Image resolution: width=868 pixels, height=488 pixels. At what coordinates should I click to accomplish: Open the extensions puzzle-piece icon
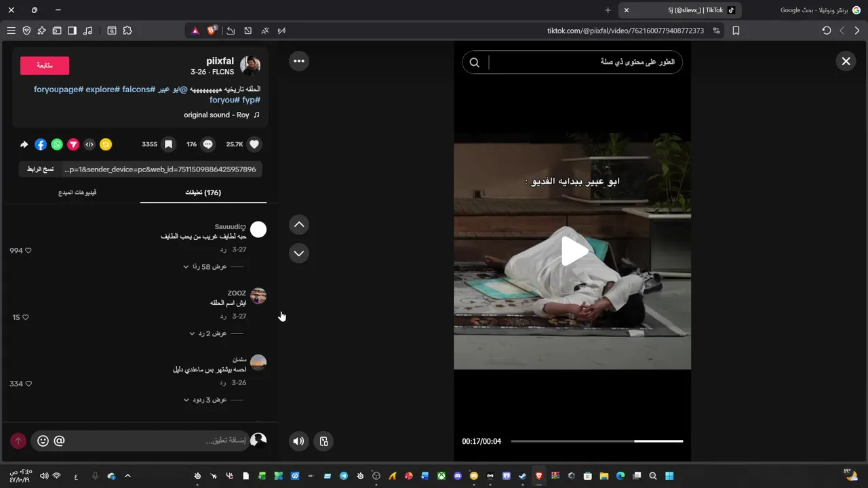tap(127, 30)
